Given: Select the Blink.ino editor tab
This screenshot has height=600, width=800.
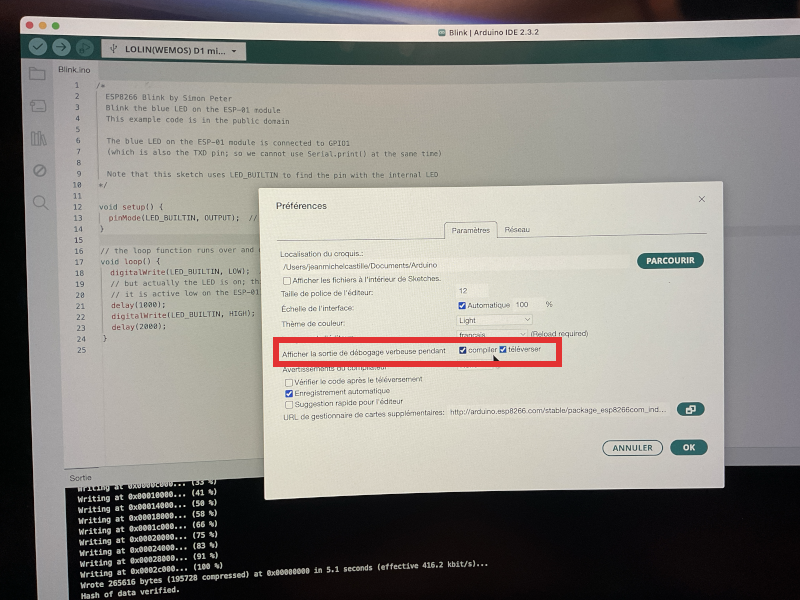Looking at the screenshot, I should pyautogui.click(x=74, y=69).
